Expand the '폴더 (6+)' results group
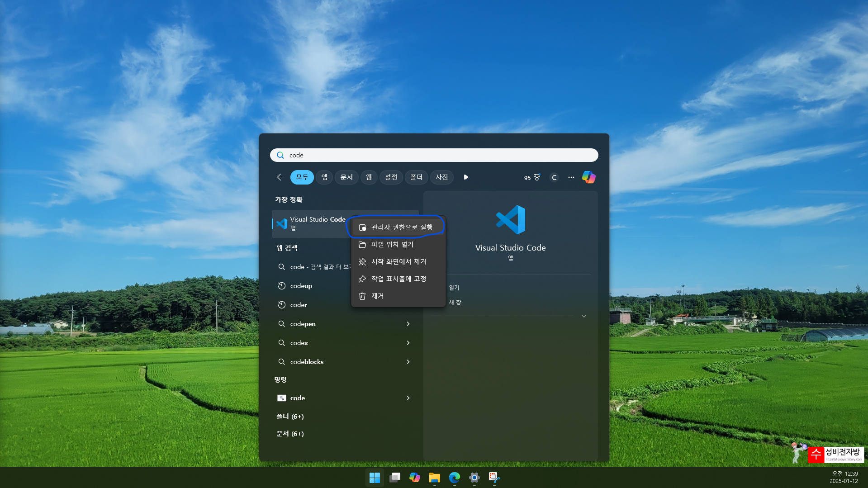868x488 pixels. tap(290, 417)
